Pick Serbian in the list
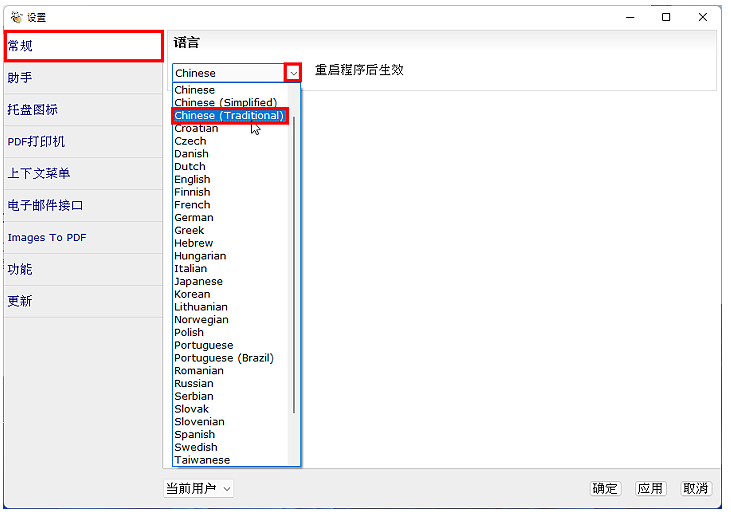 (230, 396)
